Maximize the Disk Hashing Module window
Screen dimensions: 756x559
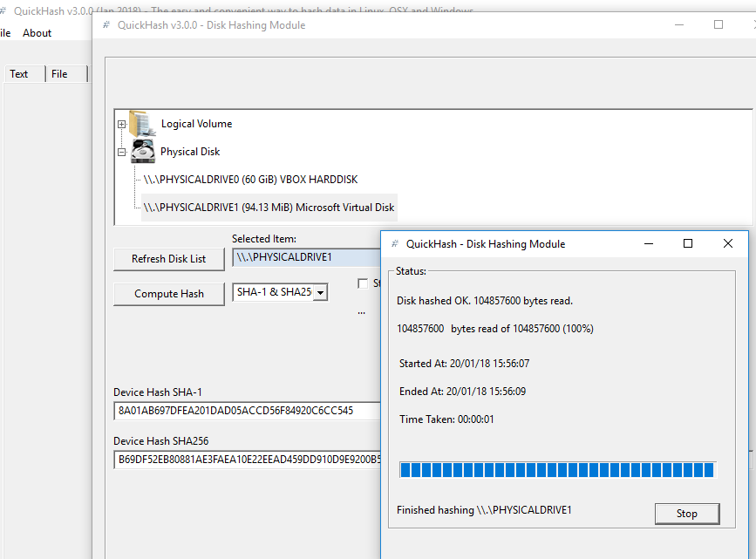(x=719, y=25)
